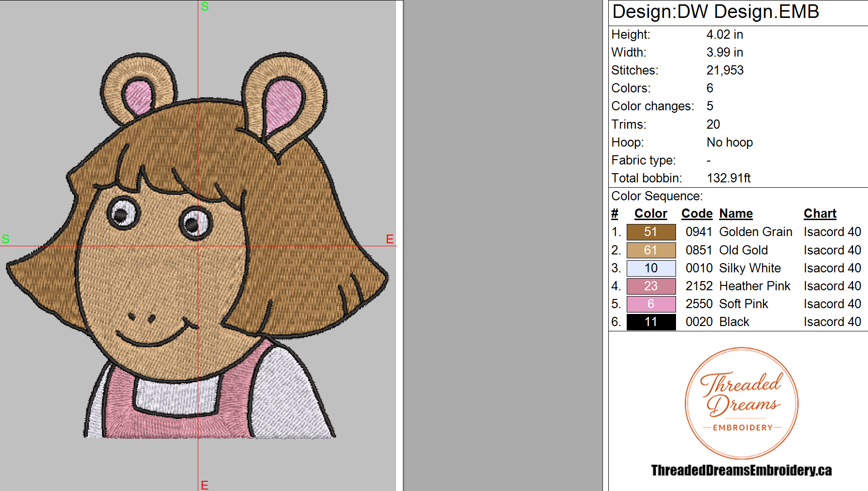Click the Color Sequence label
Image resolution: width=868 pixels, height=491 pixels.
(657, 196)
